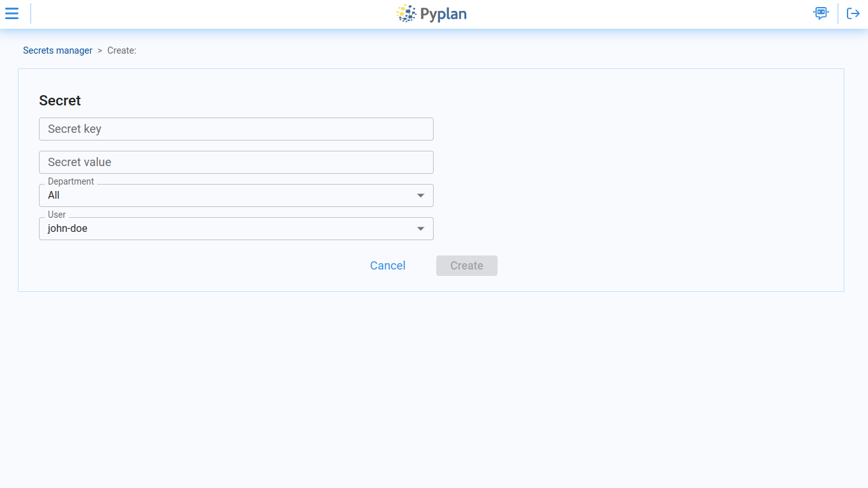Open the User dropdown showing john-doe
Screen dimensions: 868x488
click(236, 229)
